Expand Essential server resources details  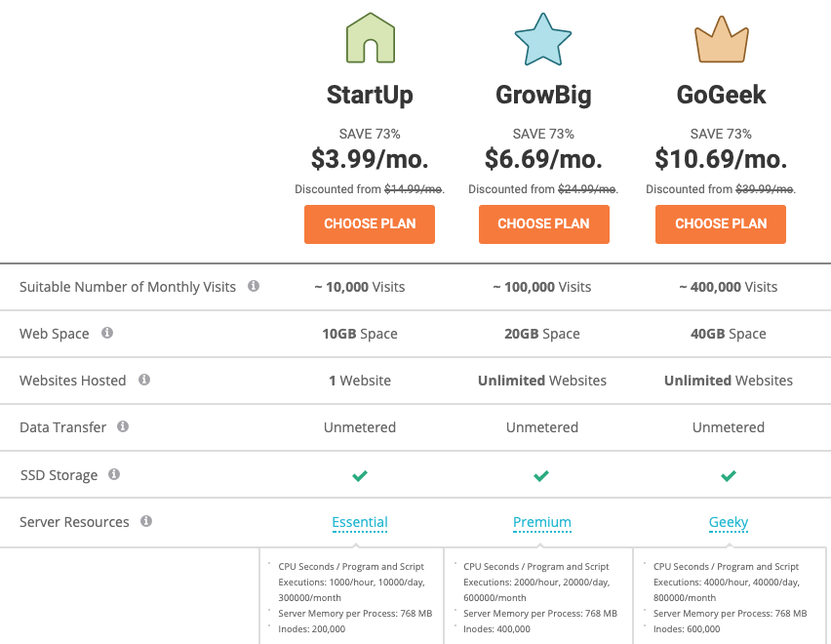[360, 522]
